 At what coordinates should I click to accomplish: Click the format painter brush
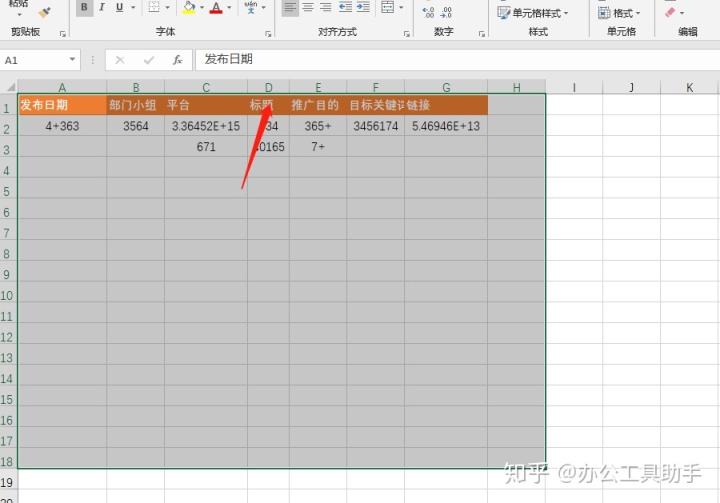[44, 12]
